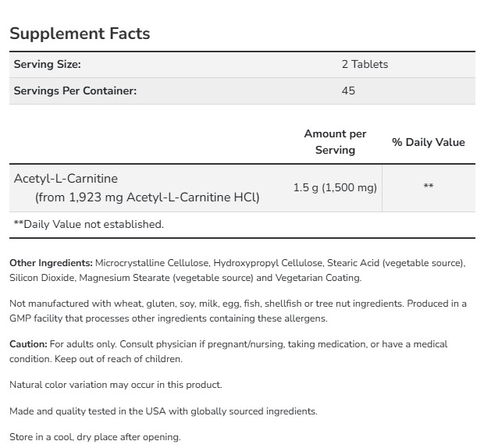Click the Acetyl-L-Carnitine ingredient name

tap(66, 179)
